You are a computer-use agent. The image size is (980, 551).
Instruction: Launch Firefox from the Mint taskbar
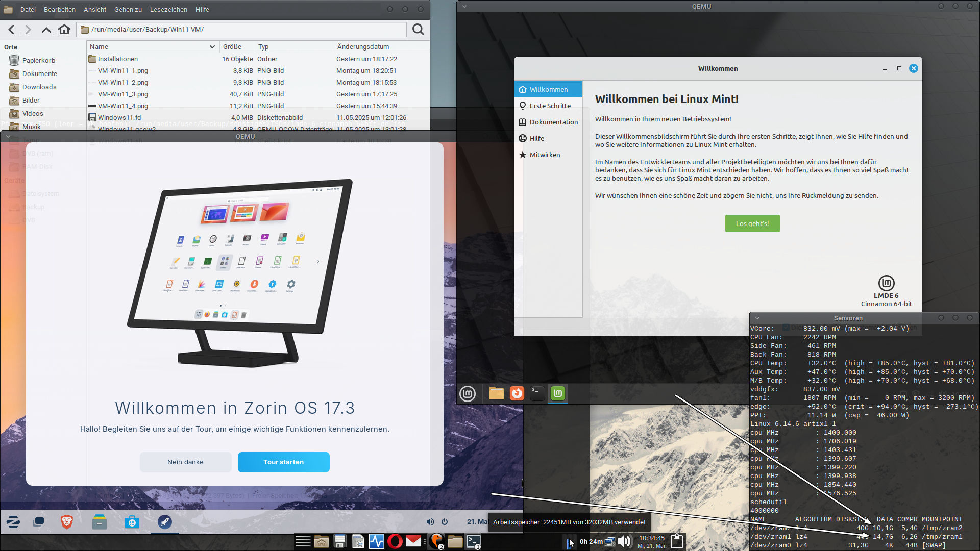tap(517, 393)
